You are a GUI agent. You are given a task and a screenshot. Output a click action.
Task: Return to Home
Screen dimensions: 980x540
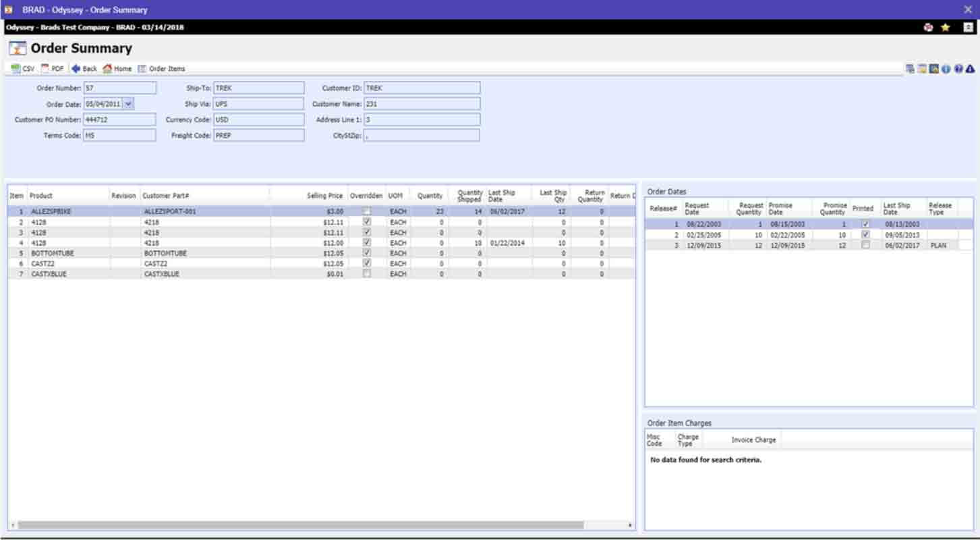click(116, 68)
